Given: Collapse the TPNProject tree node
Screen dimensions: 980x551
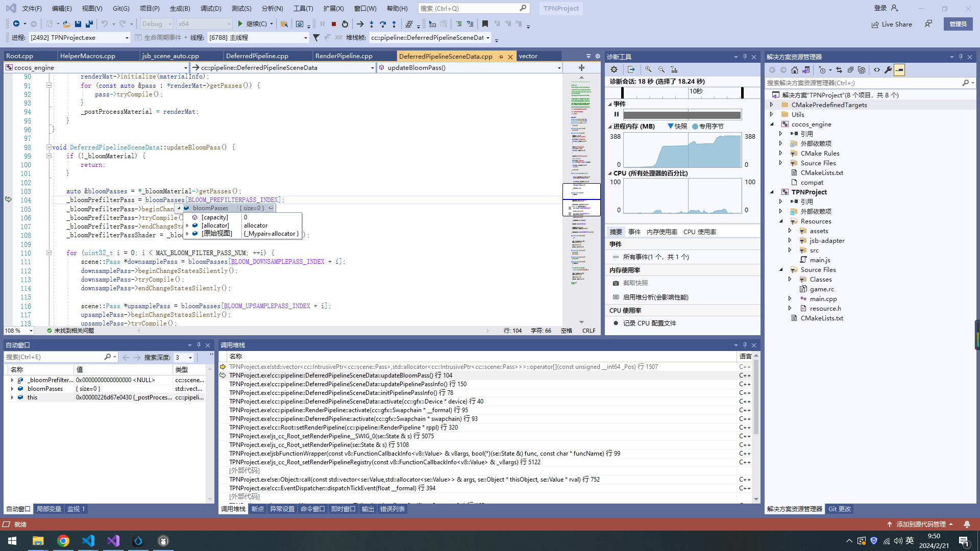Looking at the screenshot, I should [772, 192].
